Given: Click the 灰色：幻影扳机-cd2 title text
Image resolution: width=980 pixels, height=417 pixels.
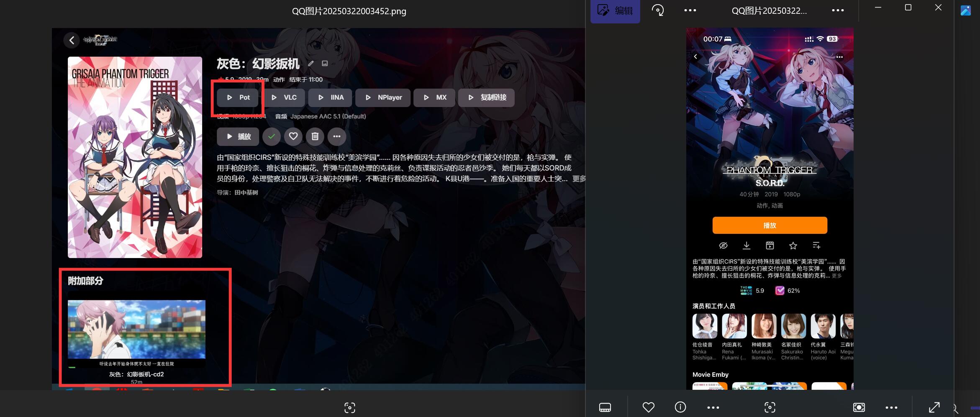Looking at the screenshot, I should 136,374.
